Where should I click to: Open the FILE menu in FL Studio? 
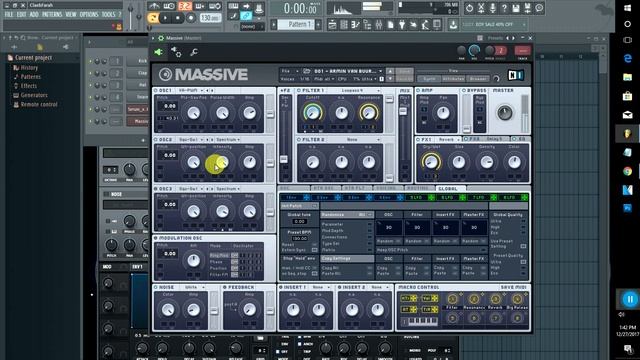point(9,14)
